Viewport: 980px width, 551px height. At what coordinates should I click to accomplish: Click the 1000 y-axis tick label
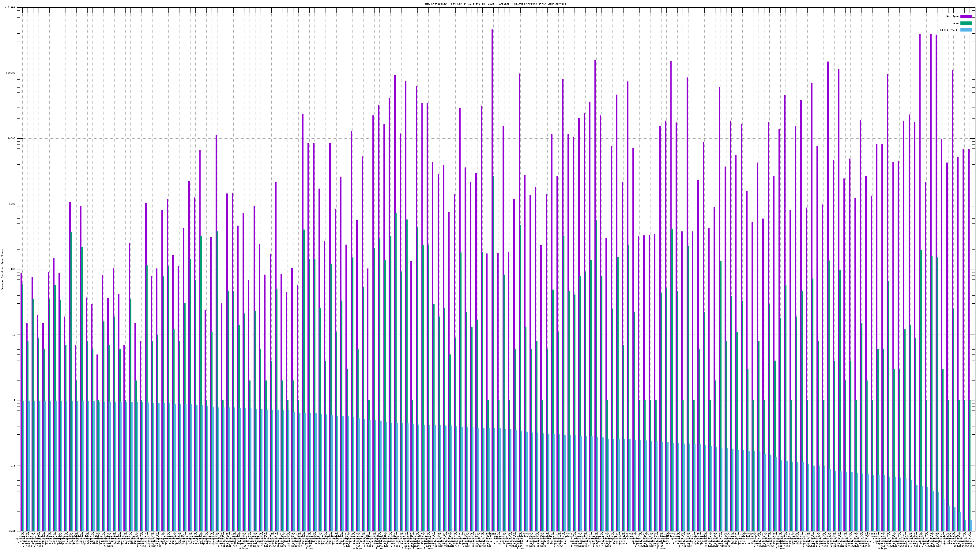pyautogui.click(x=12, y=204)
